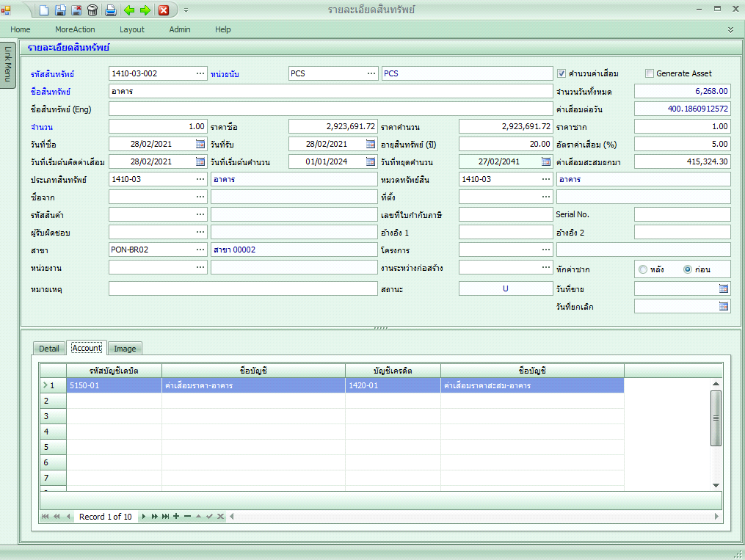Viewport: 745px width, 560px height.
Task: Jump to last record in grid navigator
Action: (x=165, y=517)
